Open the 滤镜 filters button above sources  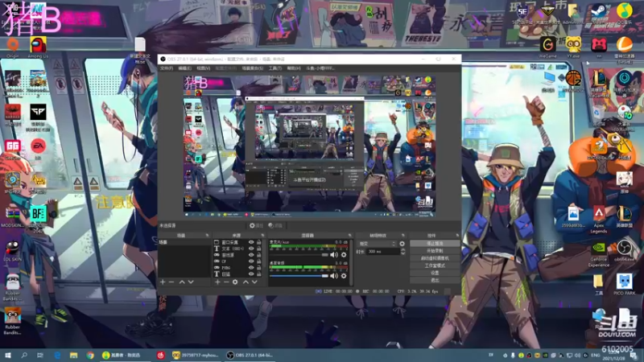click(x=275, y=225)
